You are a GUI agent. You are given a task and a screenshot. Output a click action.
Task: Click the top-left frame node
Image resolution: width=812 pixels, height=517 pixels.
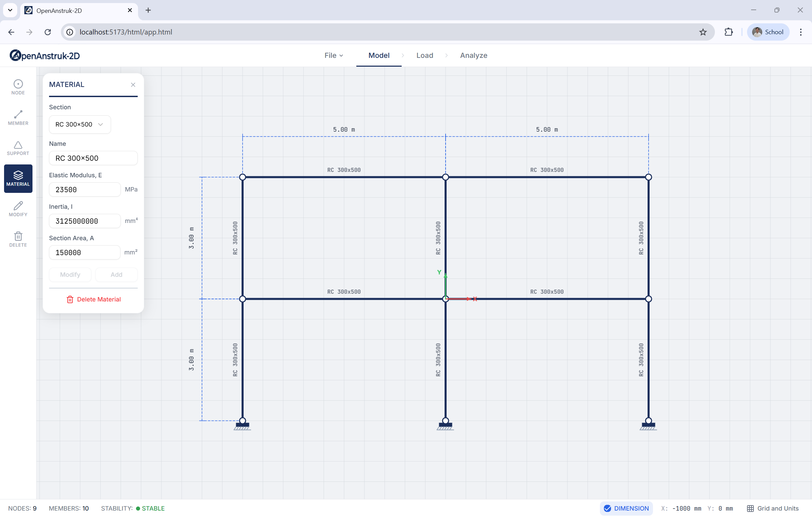(243, 177)
